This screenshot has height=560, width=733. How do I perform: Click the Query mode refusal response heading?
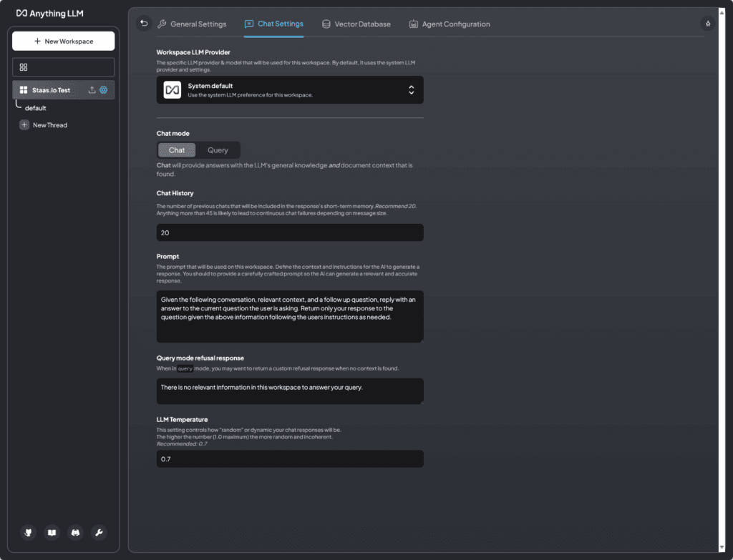click(200, 358)
